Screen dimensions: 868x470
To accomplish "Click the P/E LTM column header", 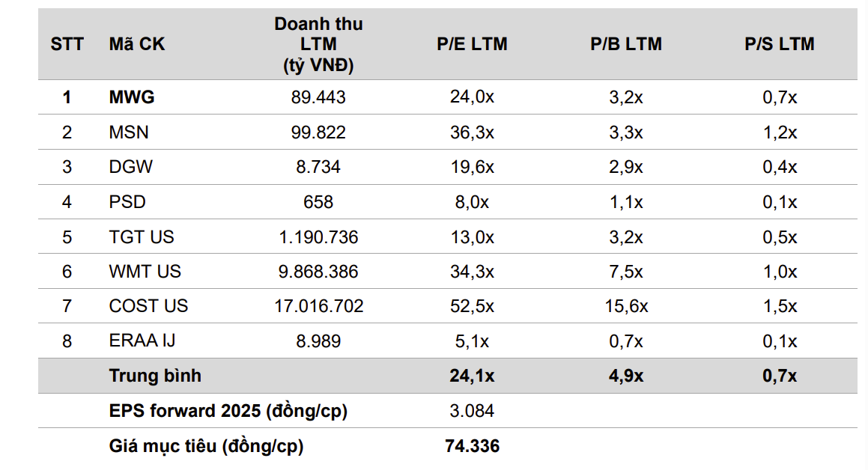I will tap(472, 44).
